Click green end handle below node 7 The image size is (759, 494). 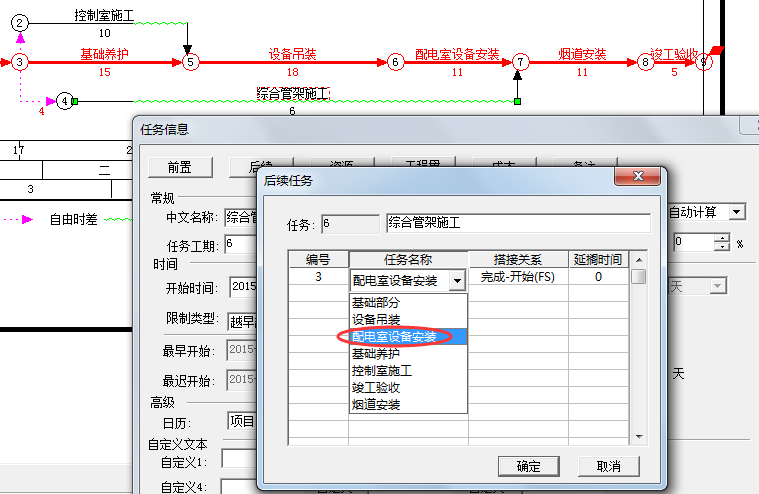pyautogui.click(x=517, y=101)
